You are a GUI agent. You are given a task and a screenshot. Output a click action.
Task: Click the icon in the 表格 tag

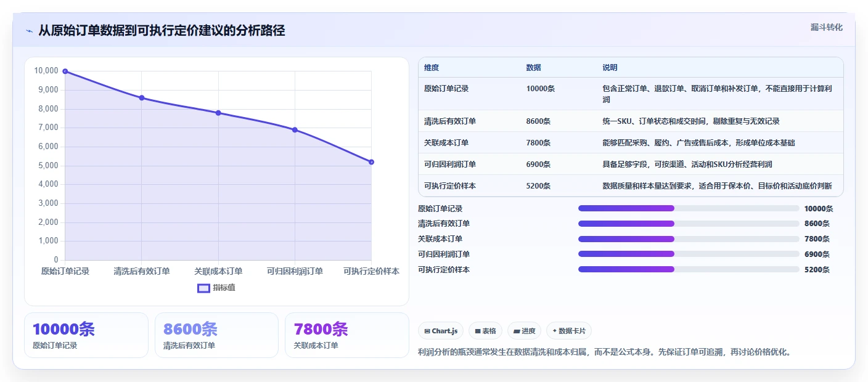[x=478, y=331]
